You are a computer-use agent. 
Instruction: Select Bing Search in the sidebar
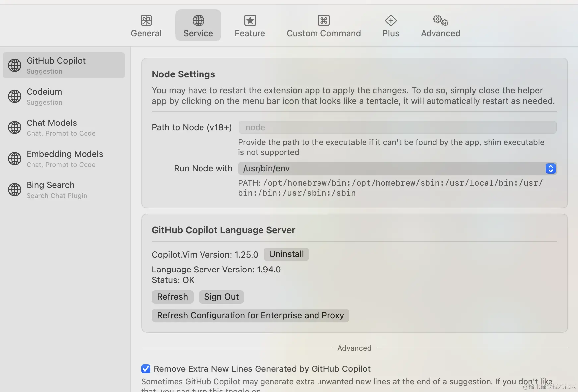[64, 190]
